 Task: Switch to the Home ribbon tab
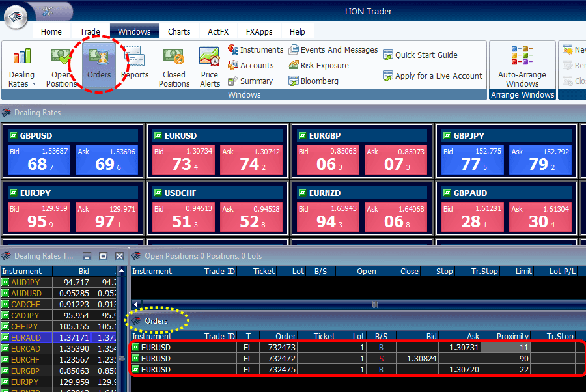click(x=51, y=32)
